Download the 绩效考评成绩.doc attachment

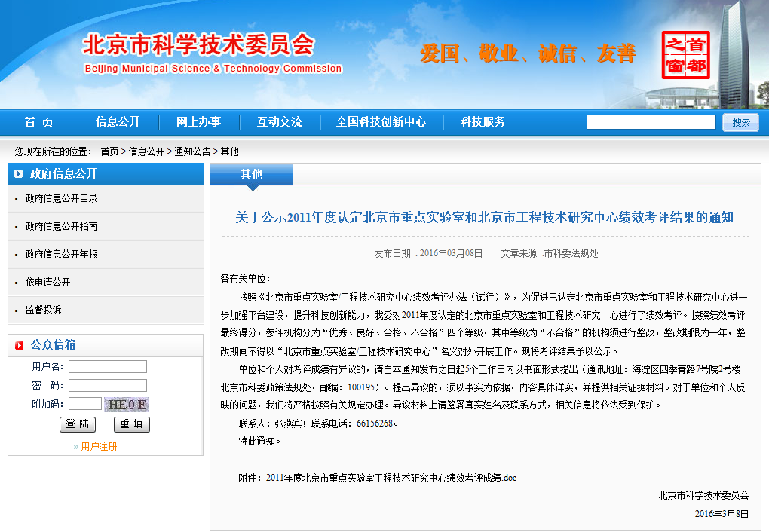(391, 478)
